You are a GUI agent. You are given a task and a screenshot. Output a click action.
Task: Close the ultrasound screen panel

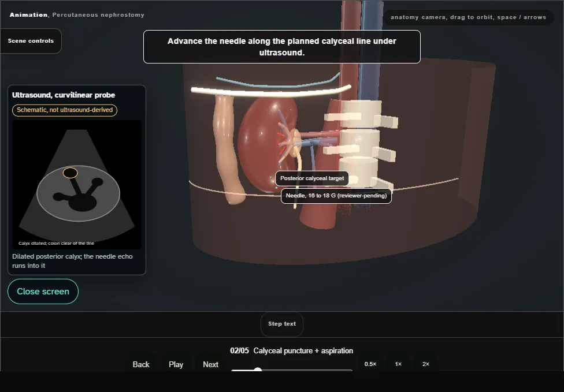point(43,292)
